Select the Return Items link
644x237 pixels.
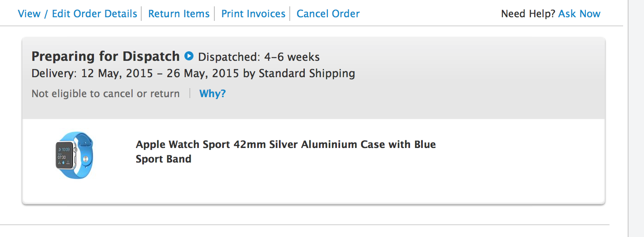(179, 14)
